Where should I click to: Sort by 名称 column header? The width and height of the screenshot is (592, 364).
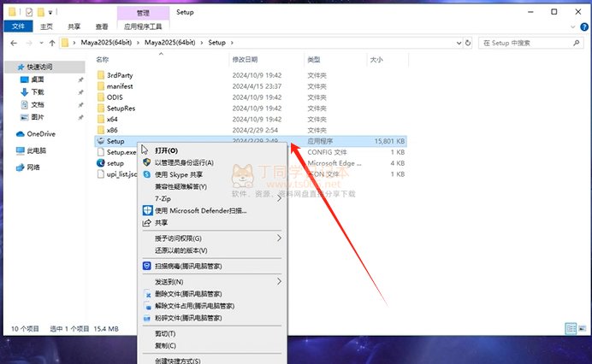[103, 60]
